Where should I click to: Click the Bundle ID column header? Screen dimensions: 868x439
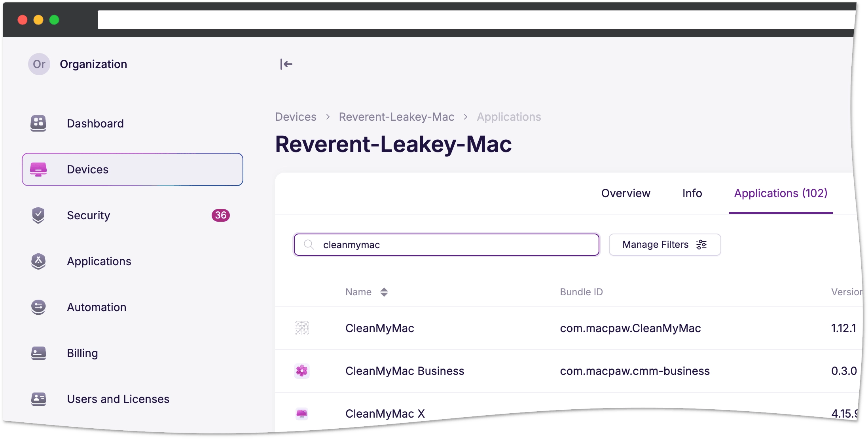point(581,292)
